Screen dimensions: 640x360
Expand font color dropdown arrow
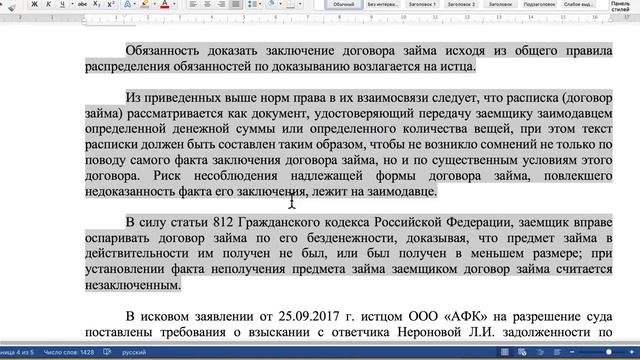click(x=174, y=4)
